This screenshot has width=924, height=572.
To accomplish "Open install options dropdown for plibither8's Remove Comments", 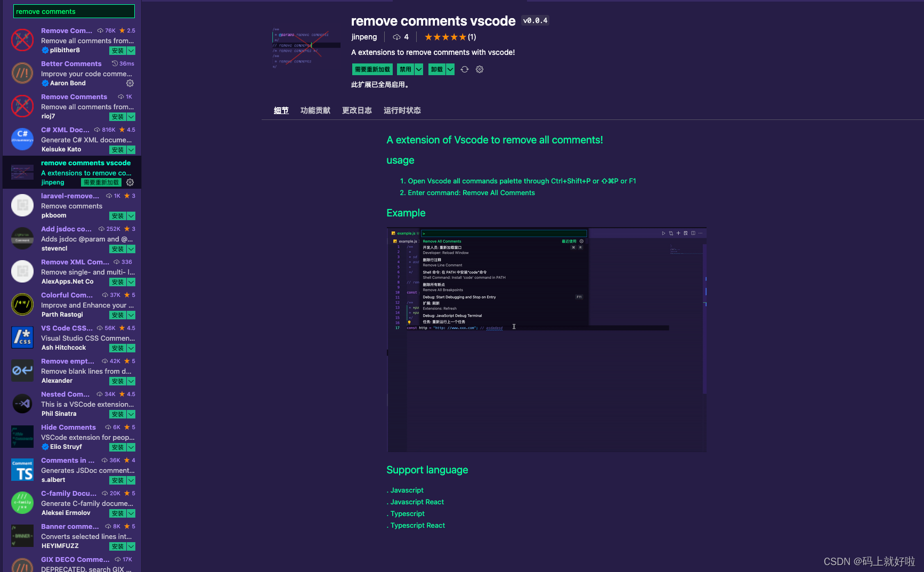I will click(x=131, y=51).
